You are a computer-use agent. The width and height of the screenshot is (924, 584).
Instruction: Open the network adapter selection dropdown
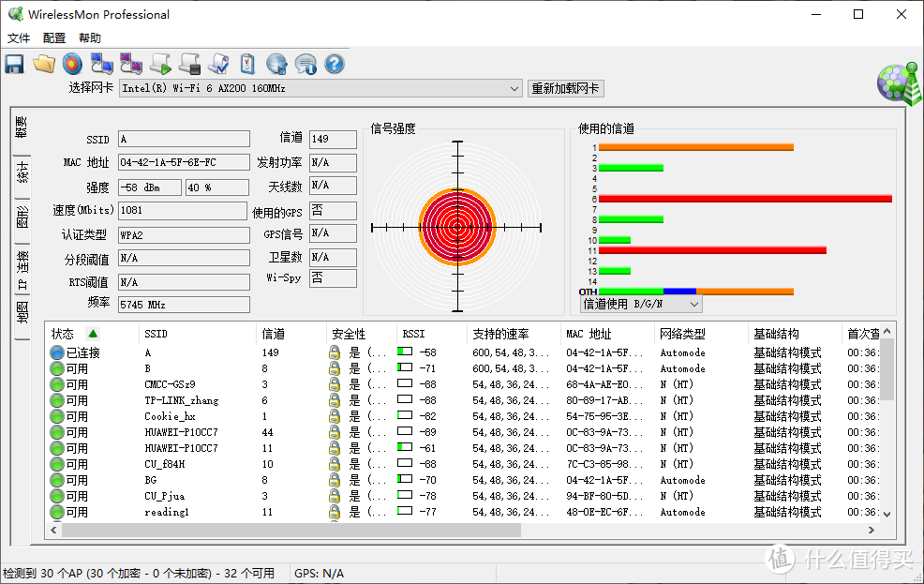[514, 87]
